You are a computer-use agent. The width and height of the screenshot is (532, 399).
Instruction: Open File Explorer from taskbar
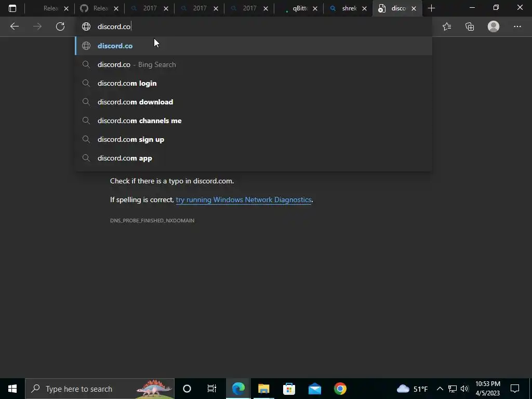tap(263, 389)
